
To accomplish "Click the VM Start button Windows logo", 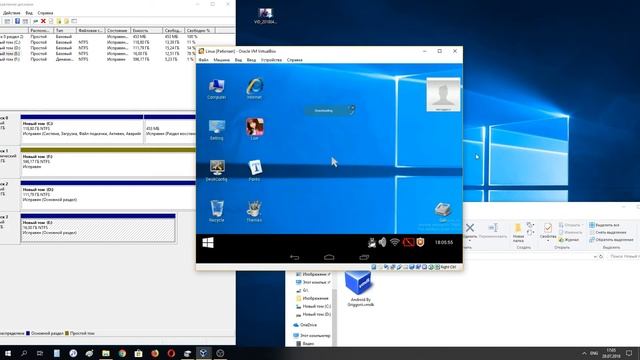I will (x=208, y=243).
